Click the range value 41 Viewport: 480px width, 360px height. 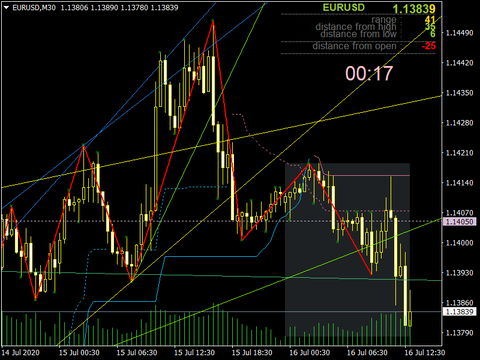(x=430, y=20)
